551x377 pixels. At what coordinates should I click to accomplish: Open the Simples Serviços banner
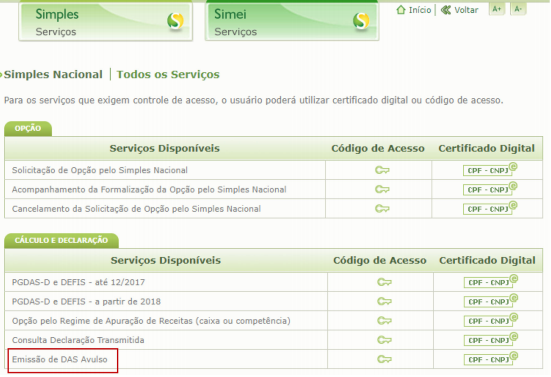(105, 21)
